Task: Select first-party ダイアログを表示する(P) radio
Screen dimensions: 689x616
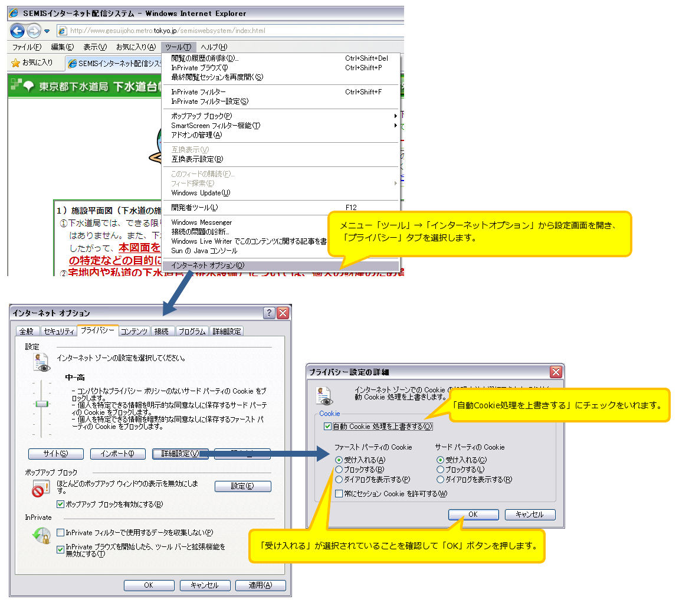Action: click(x=339, y=480)
